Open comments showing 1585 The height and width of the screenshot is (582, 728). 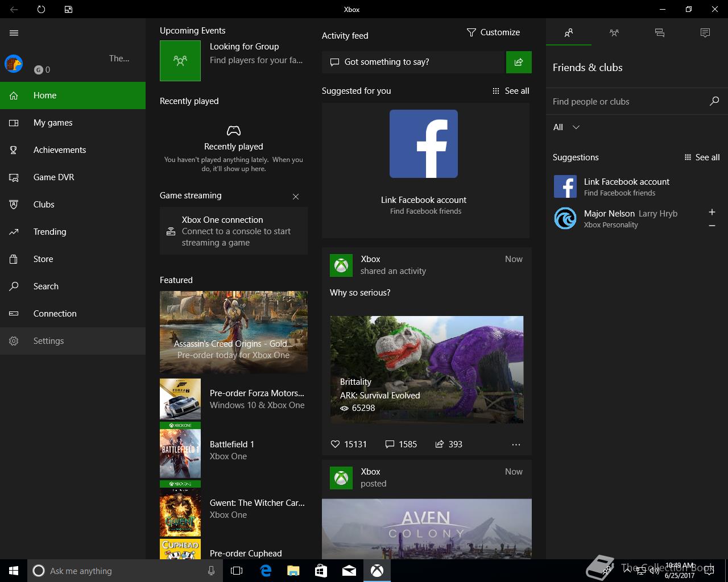(x=401, y=444)
